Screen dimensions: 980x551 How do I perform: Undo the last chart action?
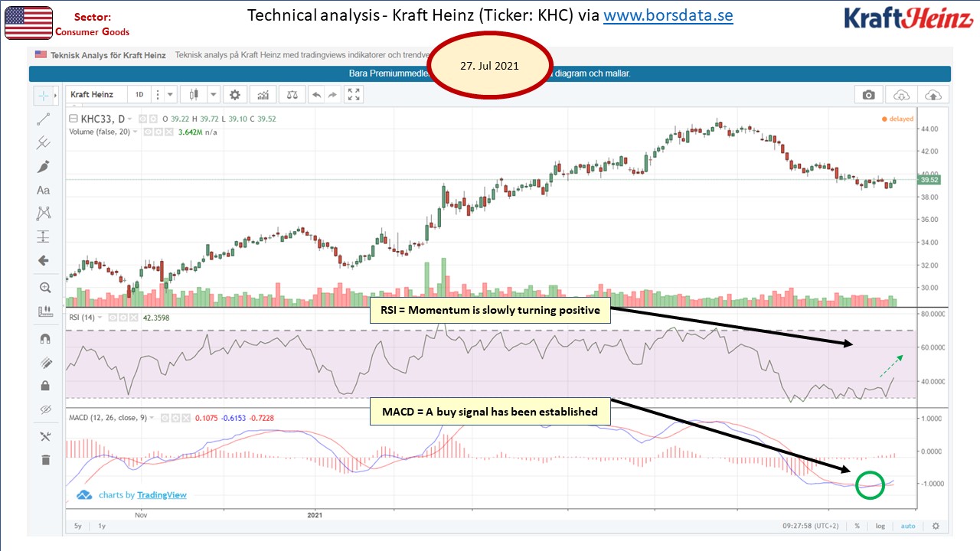tap(317, 95)
